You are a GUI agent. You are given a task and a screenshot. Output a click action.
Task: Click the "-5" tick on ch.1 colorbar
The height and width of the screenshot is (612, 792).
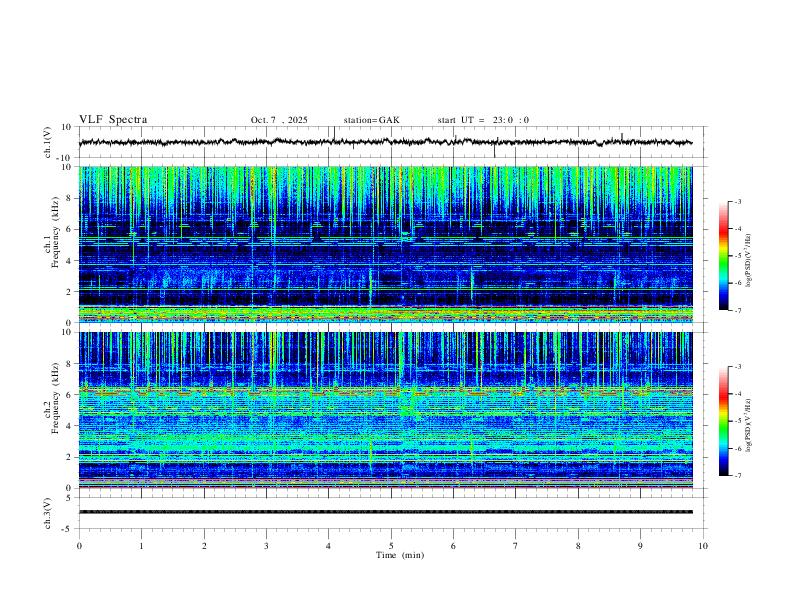(737, 256)
